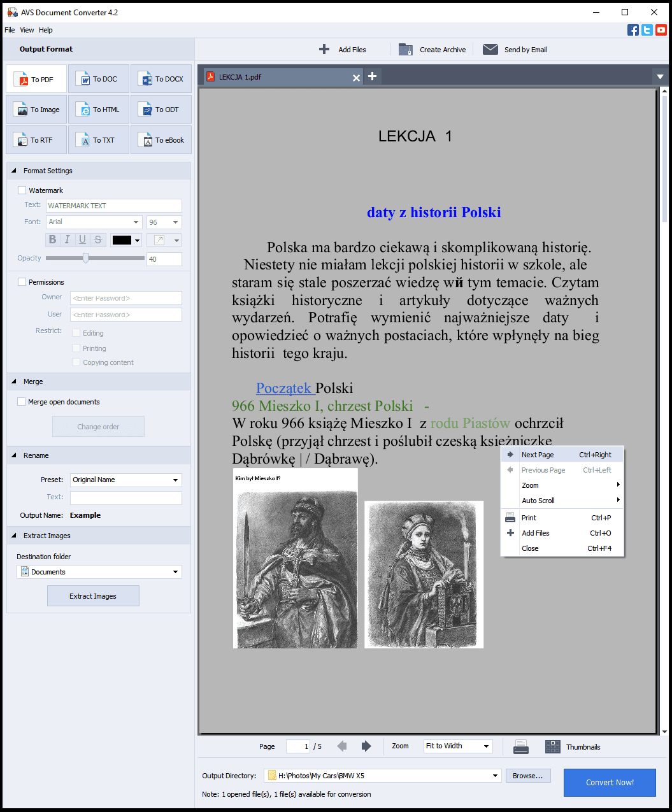Open the watermark Font dropdown
The width and height of the screenshot is (672, 812).
(x=94, y=222)
